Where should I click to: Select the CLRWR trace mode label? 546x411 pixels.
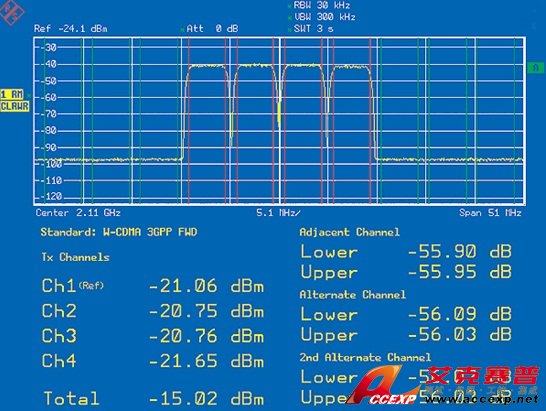15,106
